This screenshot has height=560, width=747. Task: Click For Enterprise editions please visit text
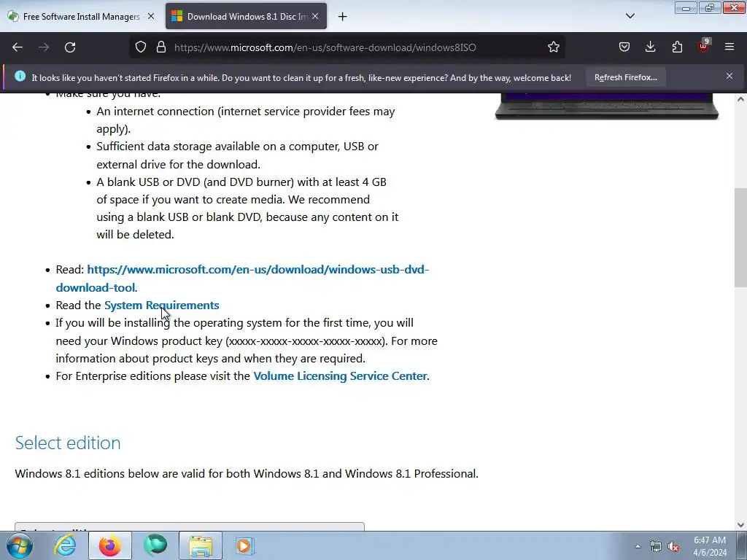tap(153, 376)
